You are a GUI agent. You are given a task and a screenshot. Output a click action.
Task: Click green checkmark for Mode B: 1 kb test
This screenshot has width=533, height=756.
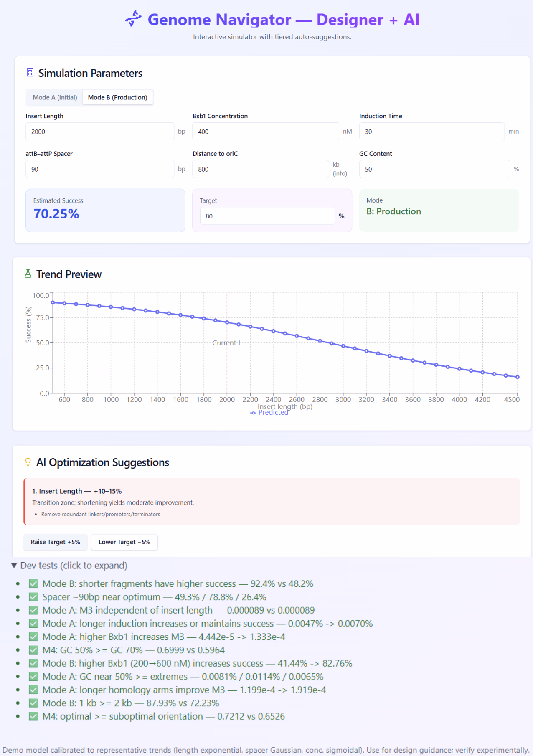click(33, 703)
